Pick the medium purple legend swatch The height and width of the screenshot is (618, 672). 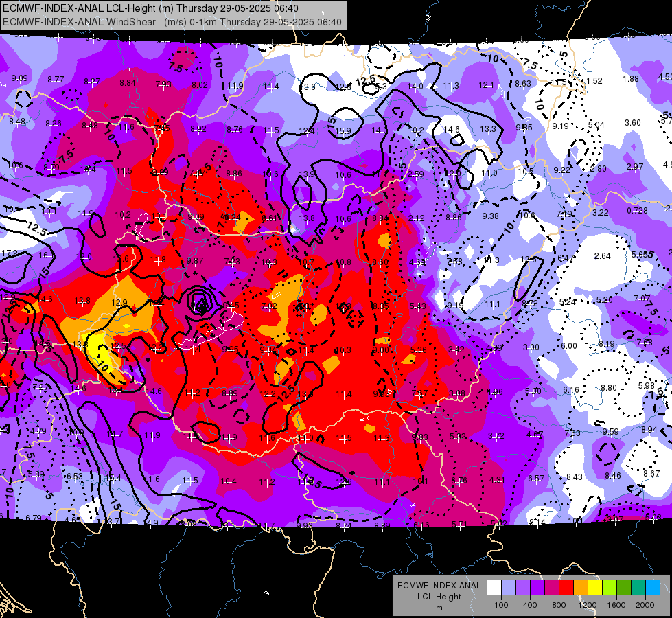(x=523, y=588)
